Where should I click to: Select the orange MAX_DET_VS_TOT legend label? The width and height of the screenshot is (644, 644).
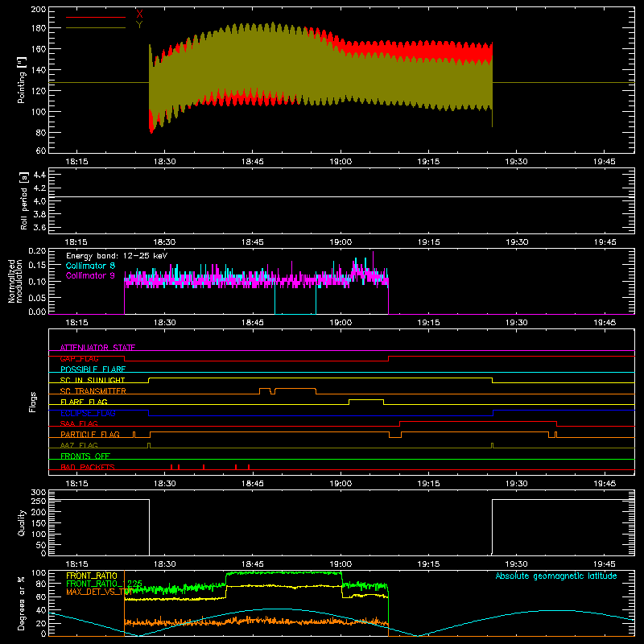99,592
